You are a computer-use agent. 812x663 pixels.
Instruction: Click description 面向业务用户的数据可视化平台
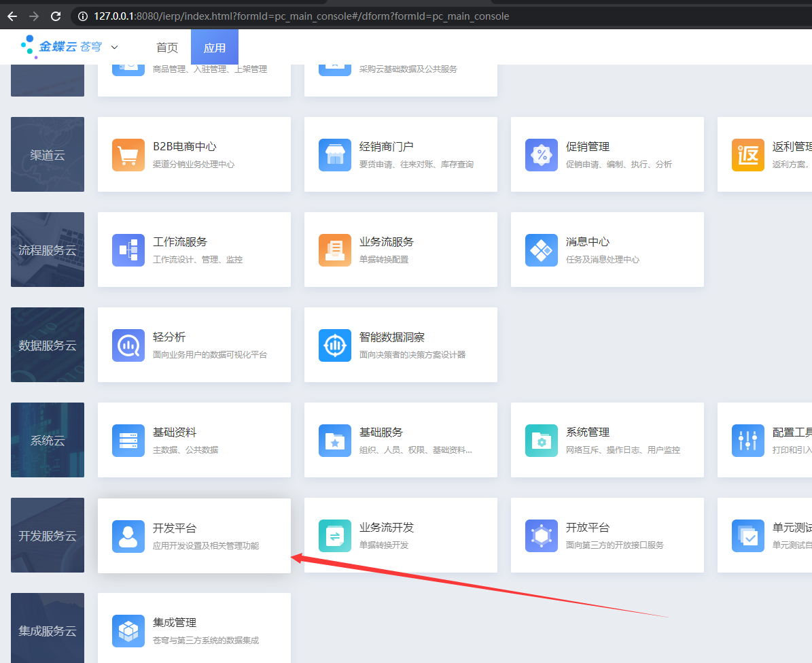tap(210, 355)
